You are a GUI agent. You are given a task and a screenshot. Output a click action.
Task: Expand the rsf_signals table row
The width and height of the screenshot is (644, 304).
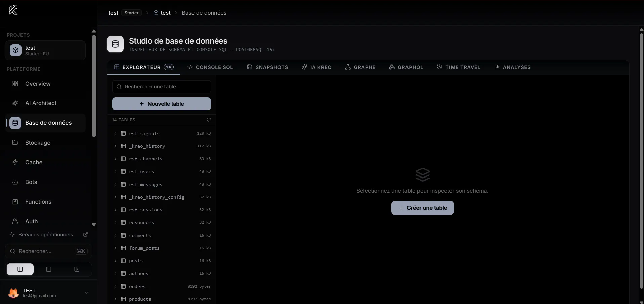(x=115, y=133)
